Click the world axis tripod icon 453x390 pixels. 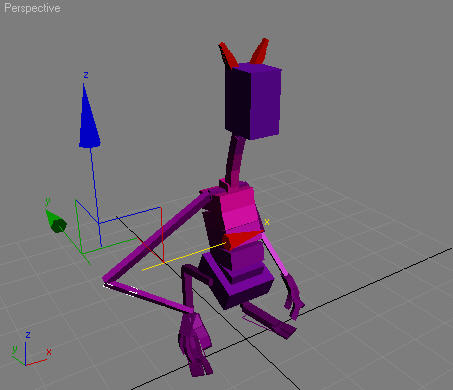click(28, 349)
